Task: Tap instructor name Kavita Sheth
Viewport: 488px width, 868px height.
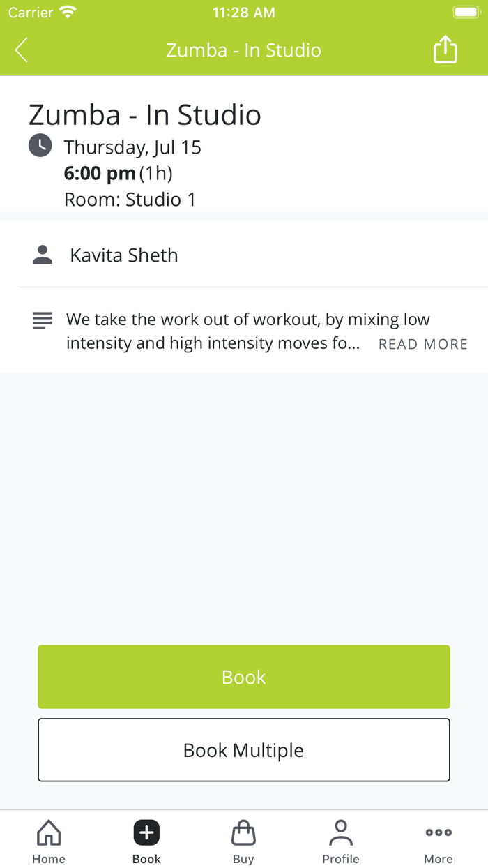Action: pos(123,255)
